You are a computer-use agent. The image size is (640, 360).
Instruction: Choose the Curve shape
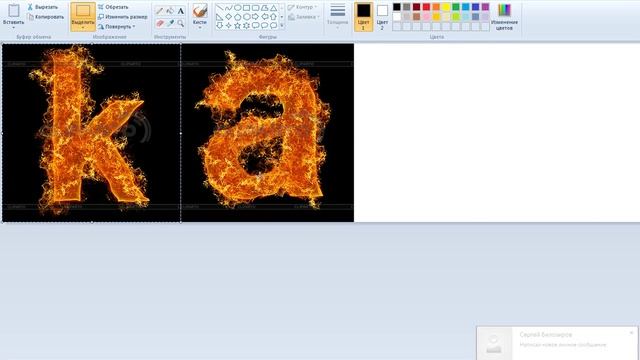tap(229, 8)
